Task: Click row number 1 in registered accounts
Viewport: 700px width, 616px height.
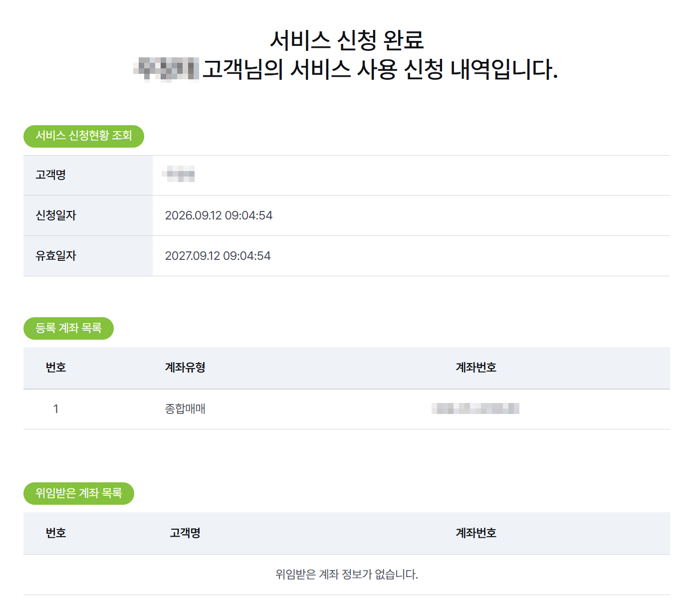Action: tap(56, 409)
